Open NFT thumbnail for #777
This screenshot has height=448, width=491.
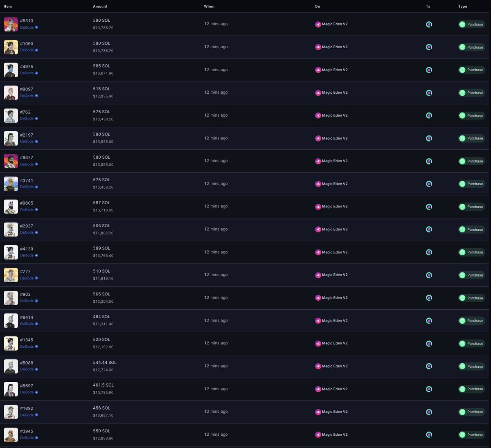point(11,275)
